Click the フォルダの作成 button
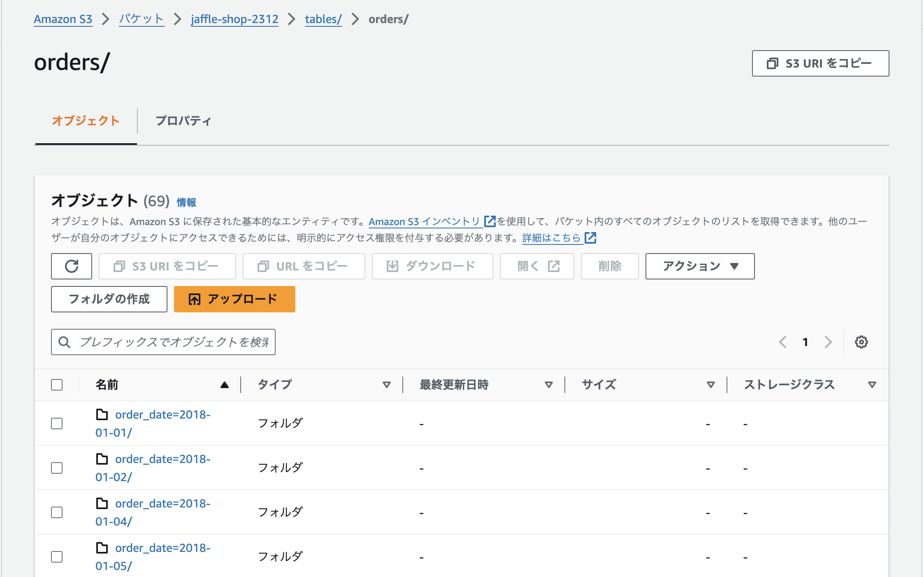Image resolution: width=924 pixels, height=577 pixels. coord(109,299)
